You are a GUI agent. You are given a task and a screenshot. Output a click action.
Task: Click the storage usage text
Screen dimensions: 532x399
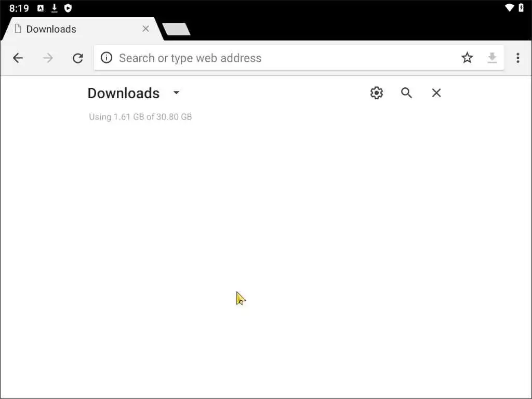140,117
